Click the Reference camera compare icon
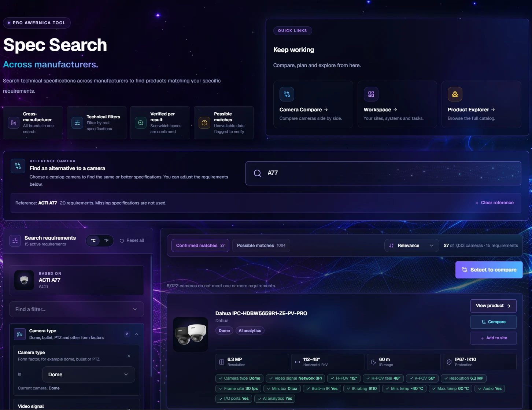 [18, 166]
